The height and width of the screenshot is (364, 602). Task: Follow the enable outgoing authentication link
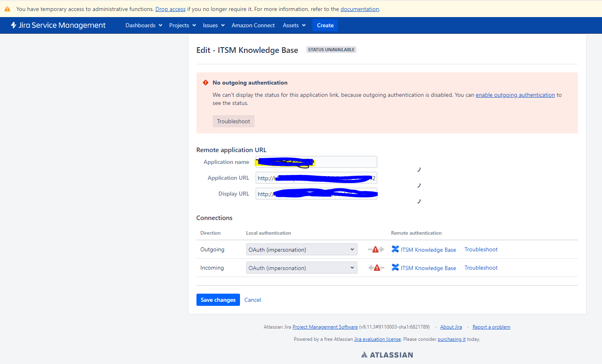(x=515, y=95)
